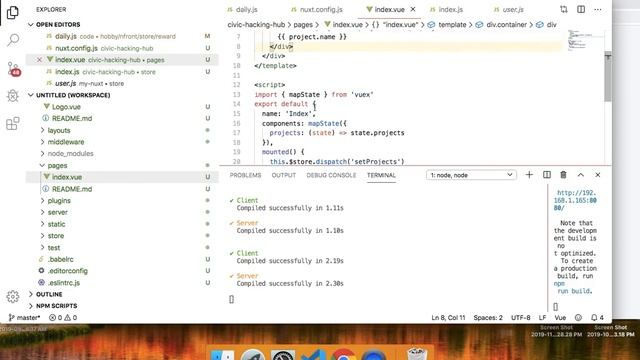This screenshot has width=640, height=360.
Task: Click the master branch indicator
Action: pos(24,317)
